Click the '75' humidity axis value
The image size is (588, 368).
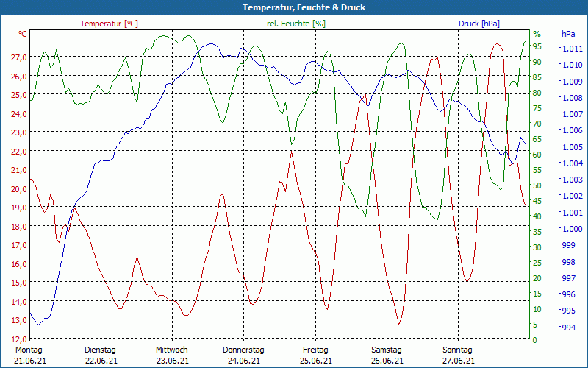537,108
